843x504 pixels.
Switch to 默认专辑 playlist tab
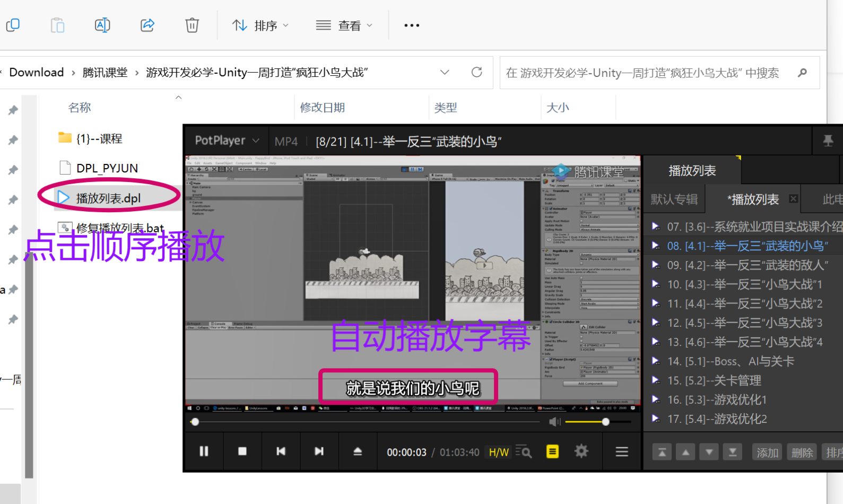point(674,199)
